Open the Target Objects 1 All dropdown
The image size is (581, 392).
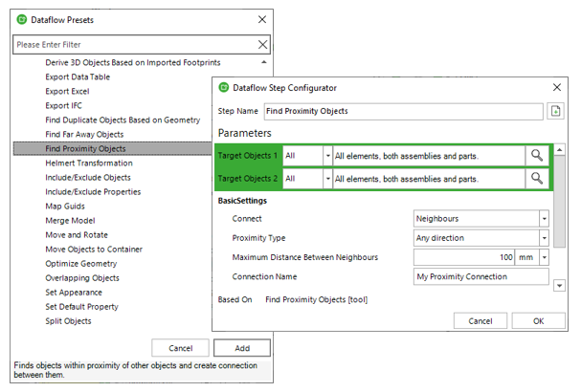pos(328,156)
